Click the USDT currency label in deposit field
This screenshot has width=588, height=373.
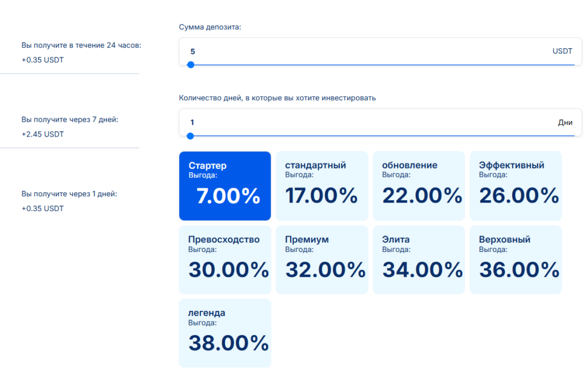[x=562, y=51]
